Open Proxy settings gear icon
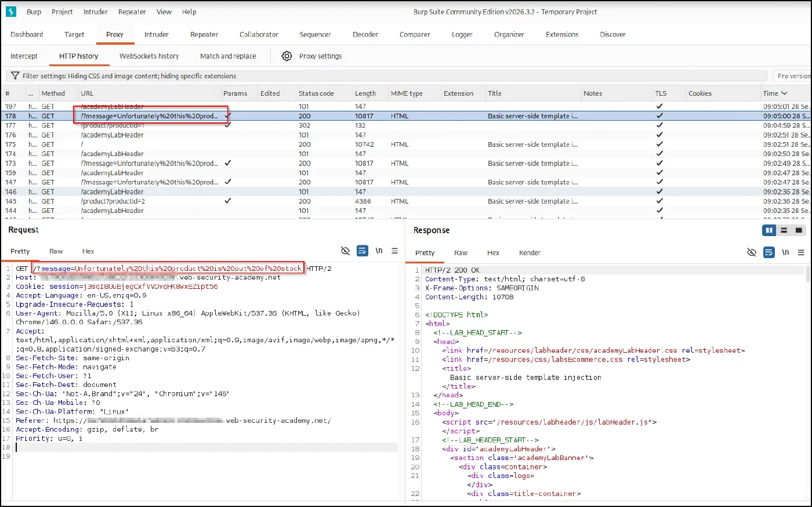This screenshot has height=507, width=812. pos(287,56)
